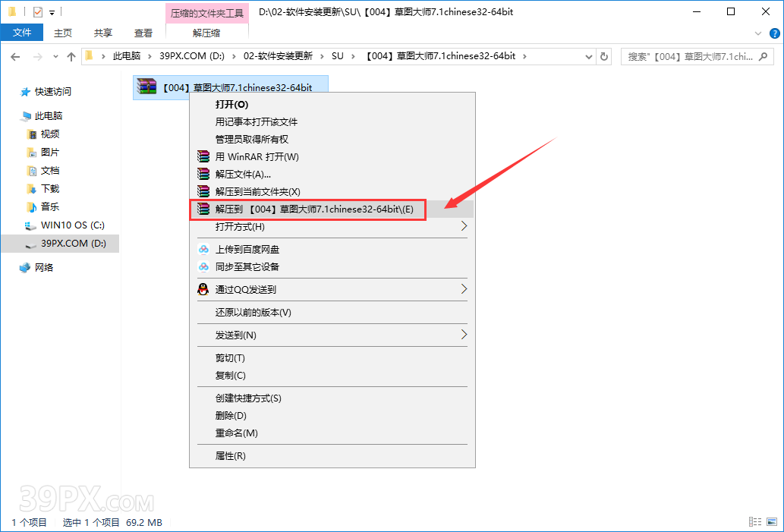Image resolution: width=784 pixels, height=532 pixels.
Task: Click the WinRAR icon beside 解压文件(A)
Action: (x=203, y=173)
